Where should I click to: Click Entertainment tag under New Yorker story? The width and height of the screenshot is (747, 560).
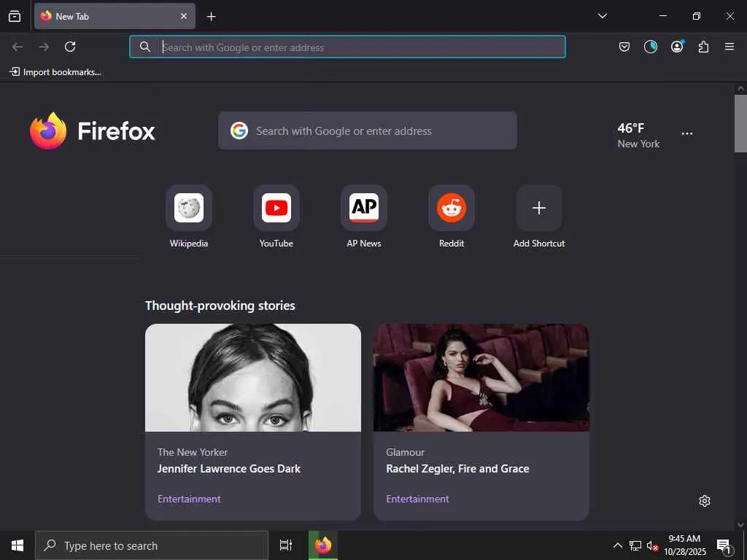(x=189, y=499)
